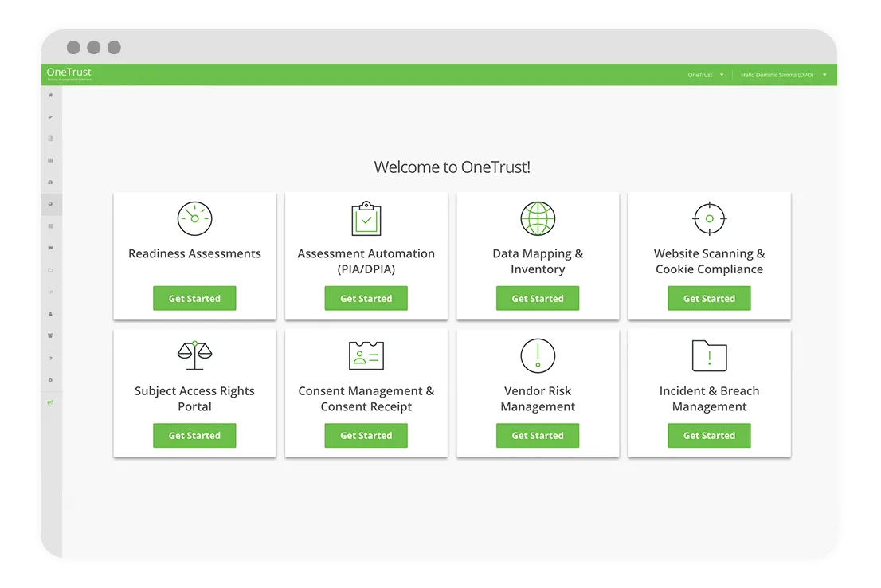Viewport: 881px width, 588px height.
Task: Expand the Hello Dominic Simms user dropdown arrow
Action: 824,75
